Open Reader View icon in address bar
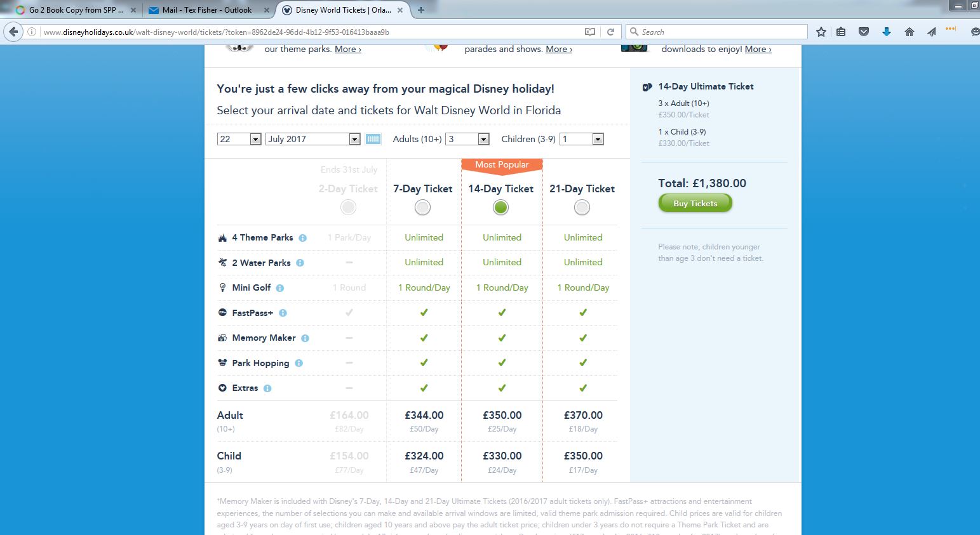This screenshot has width=980, height=535. coord(590,32)
